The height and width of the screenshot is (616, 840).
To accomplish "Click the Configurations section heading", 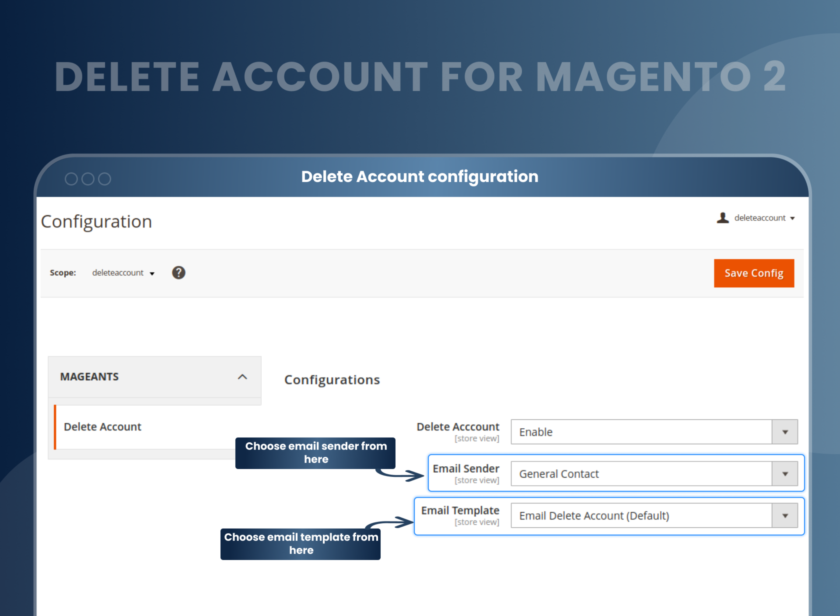I will point(332,380).
